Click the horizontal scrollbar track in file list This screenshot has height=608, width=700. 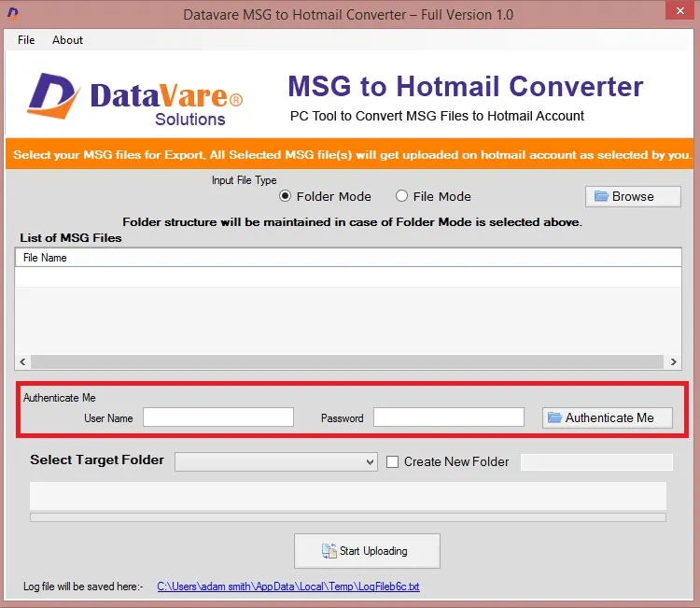347,361
